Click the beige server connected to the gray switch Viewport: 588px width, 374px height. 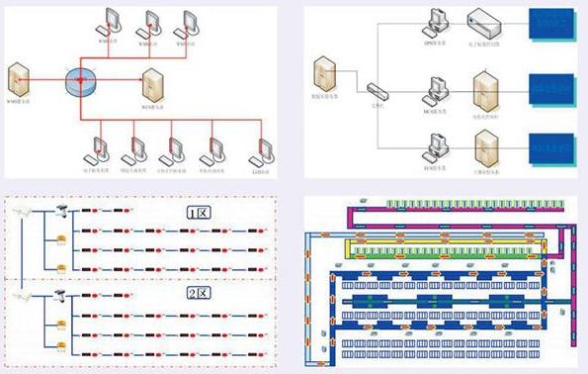point(325,74)
